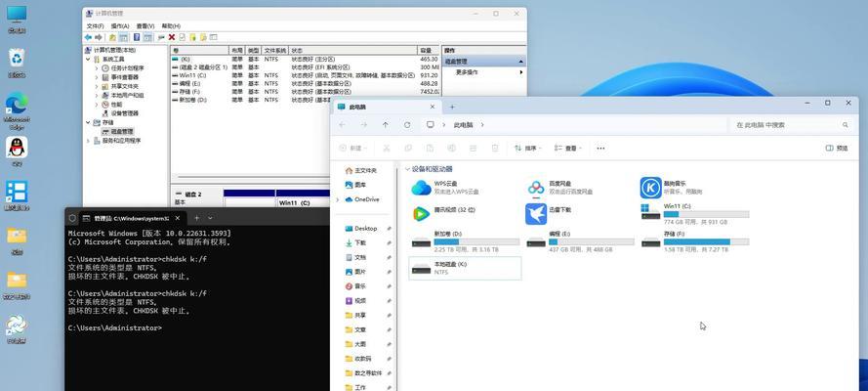Open Recycle Bin on the desktop
This screenshot has height=391, width=868.
[17, 62]
